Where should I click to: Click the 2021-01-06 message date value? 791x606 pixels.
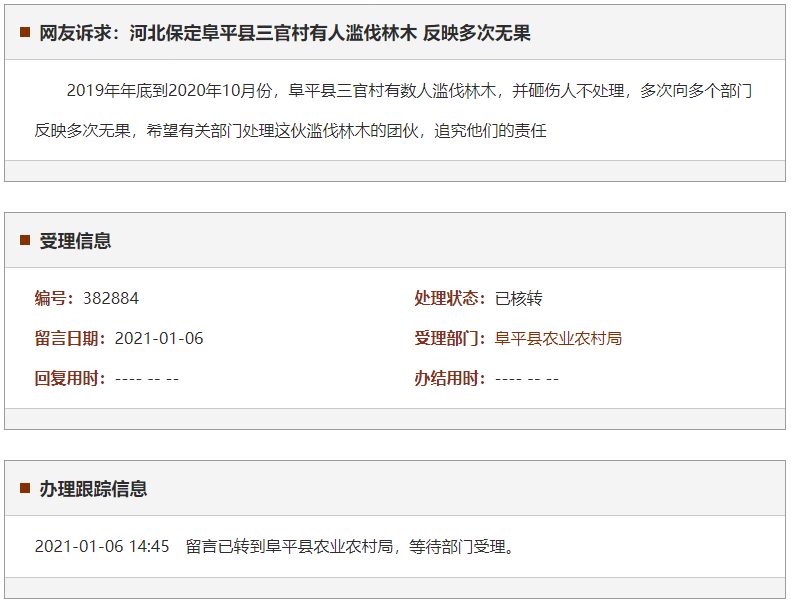coord(159,338)
